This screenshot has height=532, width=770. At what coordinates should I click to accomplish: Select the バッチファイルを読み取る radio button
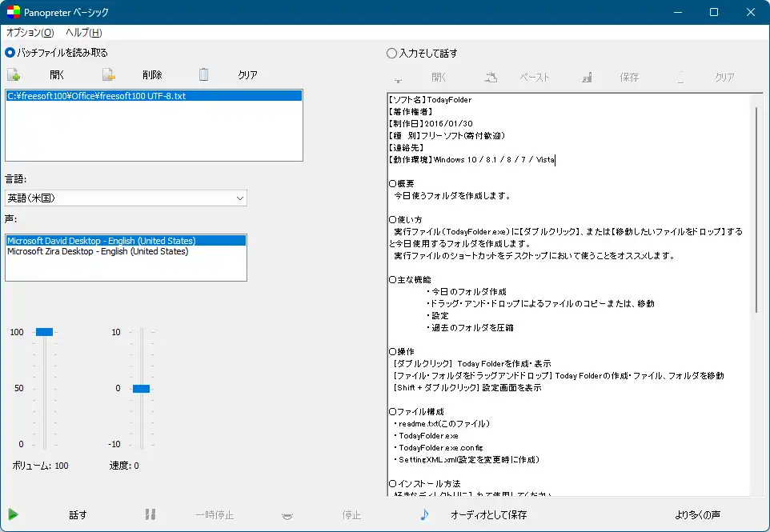10,50
